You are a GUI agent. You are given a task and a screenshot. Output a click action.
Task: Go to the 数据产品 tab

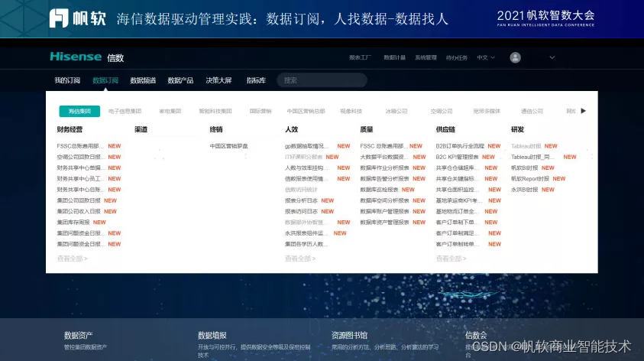tap(180, 80)
